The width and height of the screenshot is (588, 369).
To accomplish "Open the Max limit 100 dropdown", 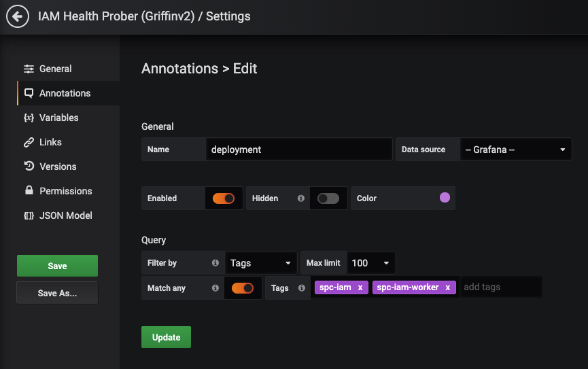I will (x=371, y=263).
